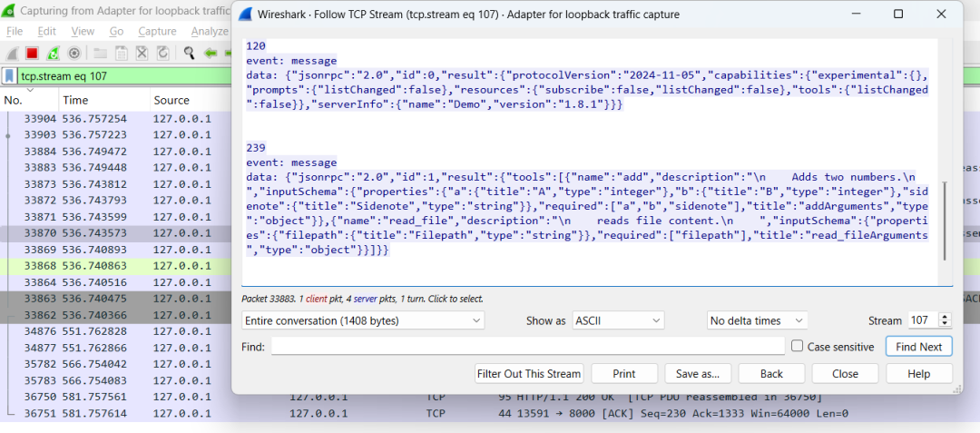Image resolution: width=980 pixels, height=433 pixels.
Task: Select packet row 33903 in packet list
Action: click(x=115, y=135)
